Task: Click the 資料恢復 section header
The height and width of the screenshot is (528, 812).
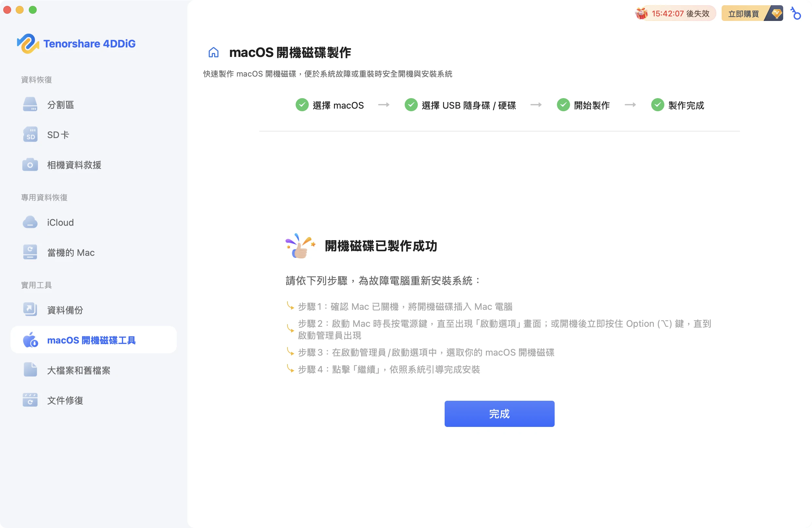Action: click(x=36, y=79)
